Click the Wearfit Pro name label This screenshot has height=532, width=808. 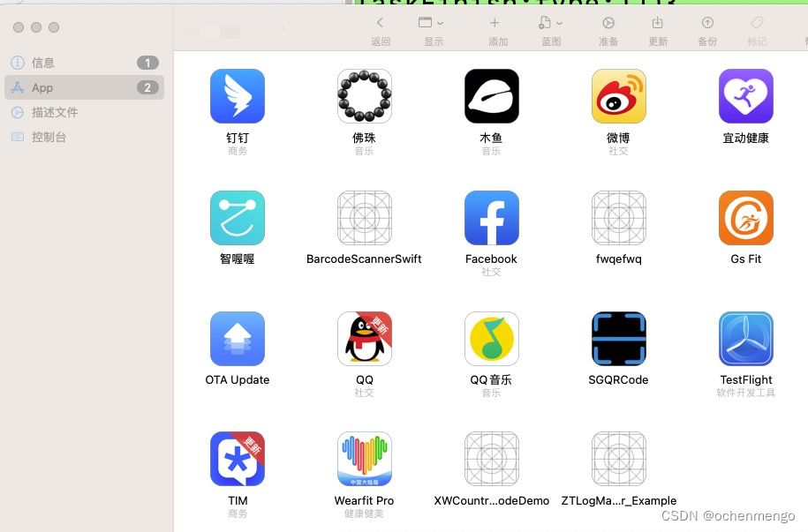364,500
